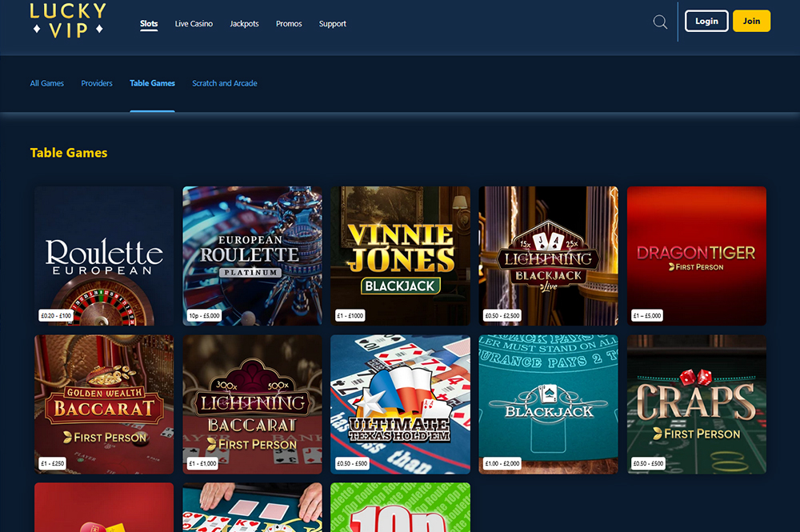Open the Jackpots menu item

244,24
